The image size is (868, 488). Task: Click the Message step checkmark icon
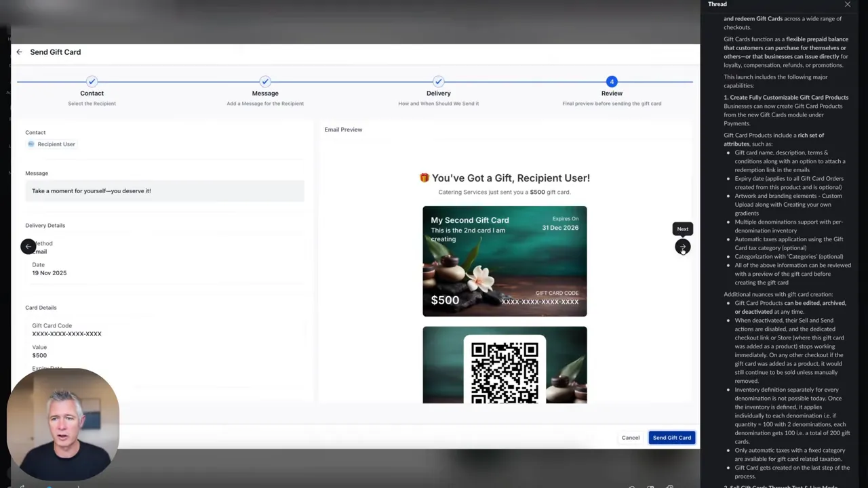[264, 81]
